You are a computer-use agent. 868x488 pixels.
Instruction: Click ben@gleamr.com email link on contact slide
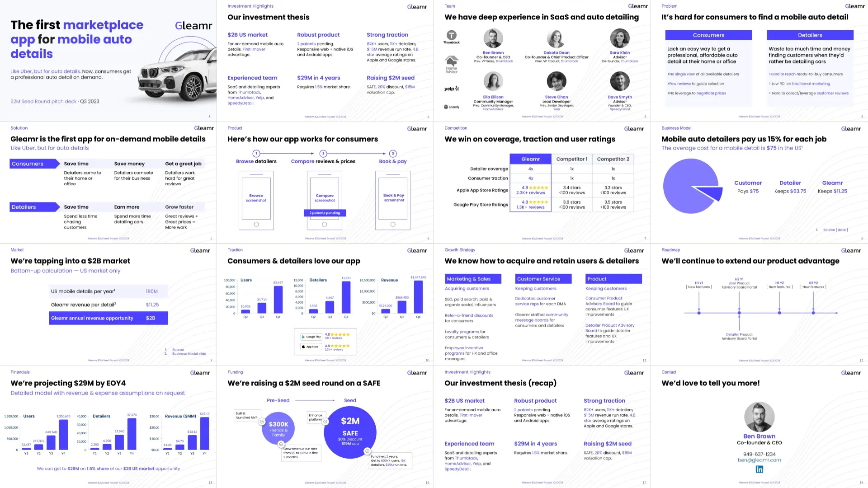759,460
